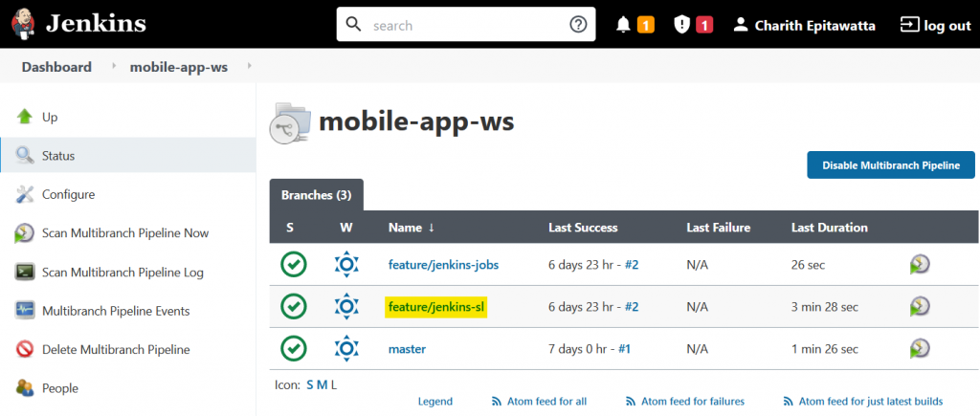Select the Branches (3) tab
Screen dimensions: 980x416
pos(316,195)
